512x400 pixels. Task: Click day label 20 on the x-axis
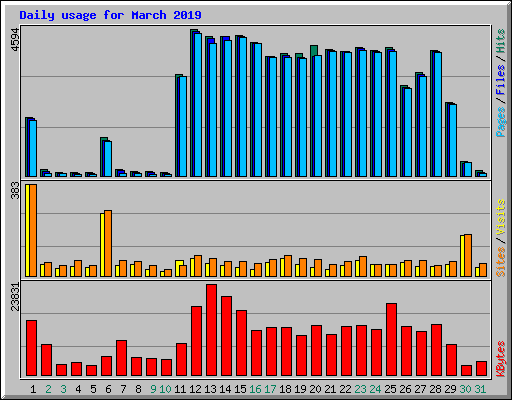click(x=315, y=389)
